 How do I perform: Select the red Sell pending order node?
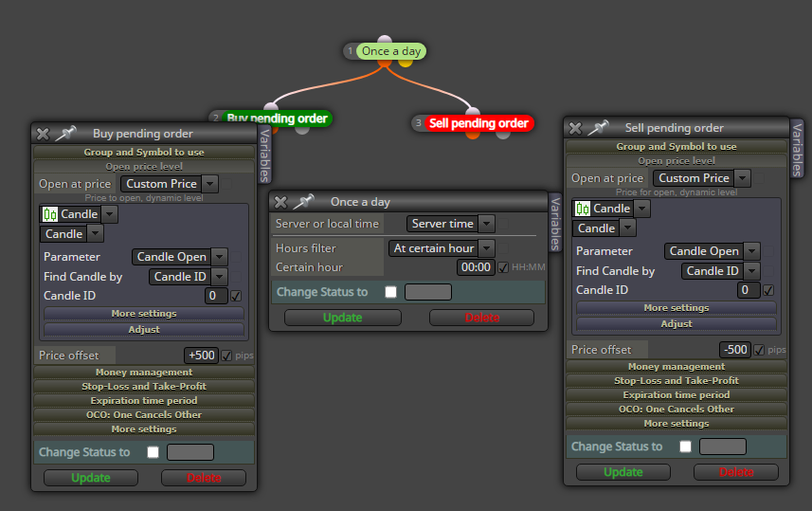pyautogui.click(x=478, y=123)
